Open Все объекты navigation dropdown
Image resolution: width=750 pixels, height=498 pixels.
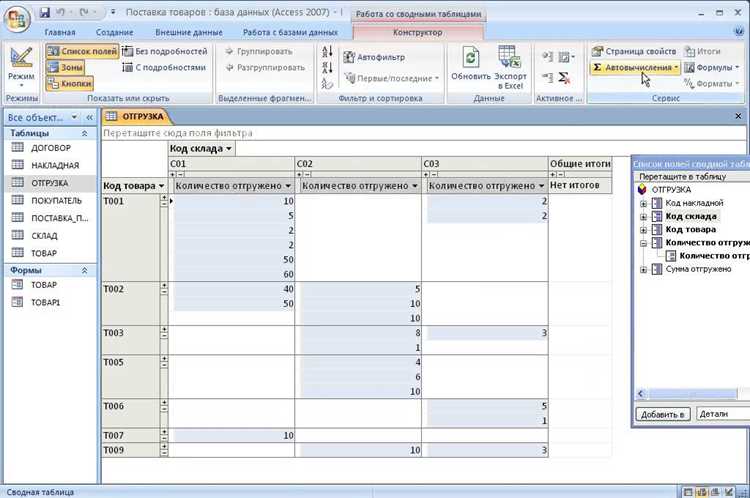click(74, 117)
